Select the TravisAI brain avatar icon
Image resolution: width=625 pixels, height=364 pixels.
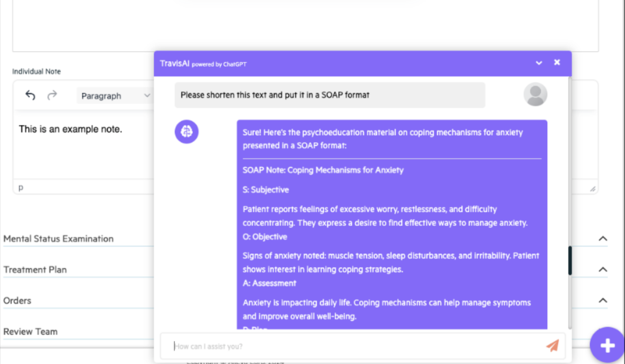[x=186, y=131]
